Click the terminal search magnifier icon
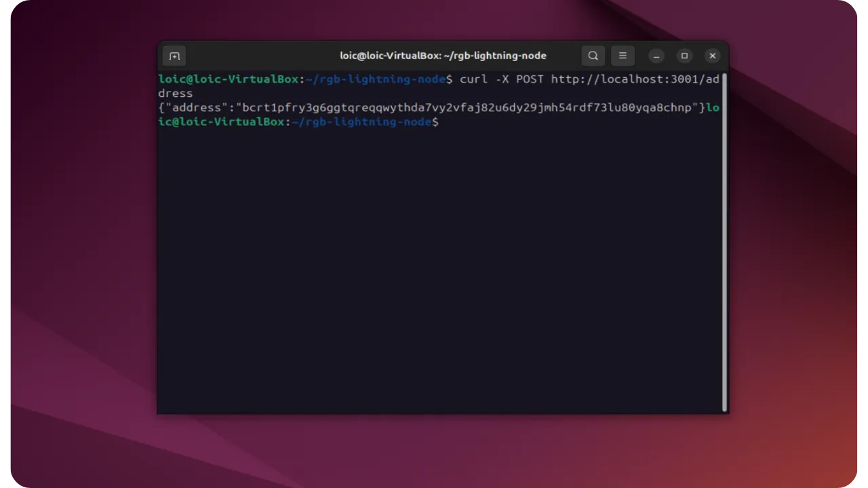 click(593, 56)
